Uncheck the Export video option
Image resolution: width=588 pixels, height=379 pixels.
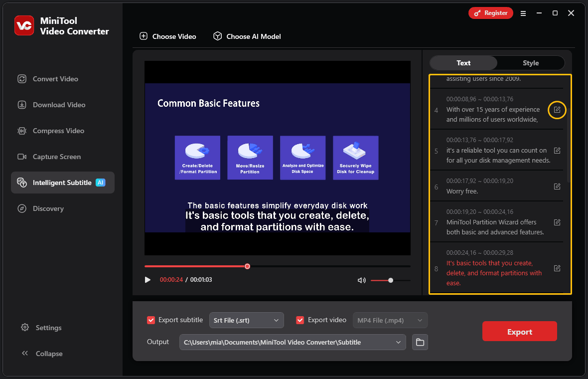[x=300, y=320]
